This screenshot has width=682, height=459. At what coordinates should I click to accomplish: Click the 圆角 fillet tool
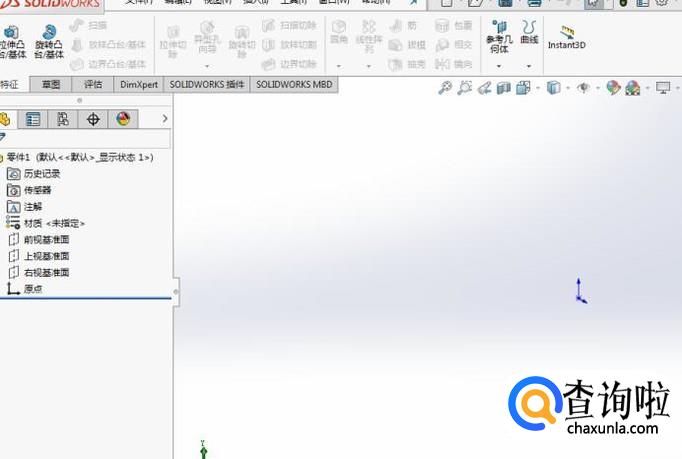click(339, 32)
